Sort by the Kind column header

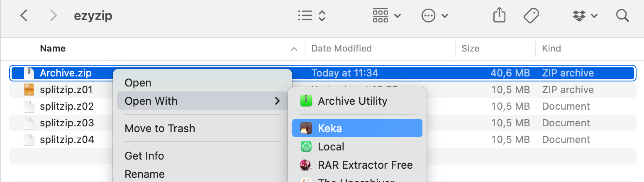tap(551, 49)
